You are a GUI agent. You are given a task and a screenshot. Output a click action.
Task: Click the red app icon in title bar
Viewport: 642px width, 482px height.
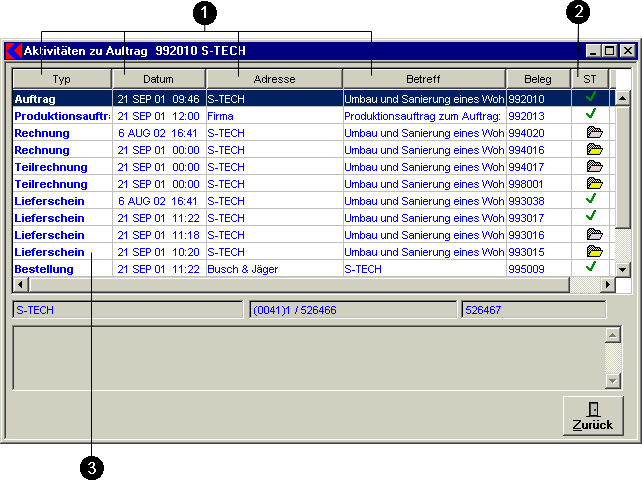click(x=14, y=50)
